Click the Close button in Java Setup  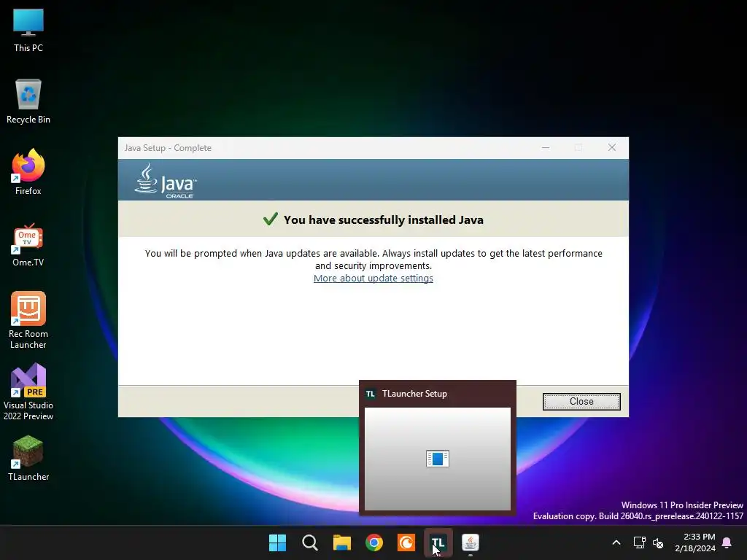(581, 402)
